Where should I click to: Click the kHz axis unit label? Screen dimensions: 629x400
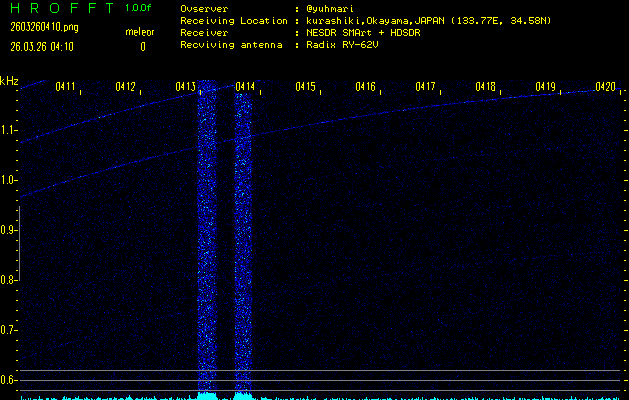tap(9, 81)
